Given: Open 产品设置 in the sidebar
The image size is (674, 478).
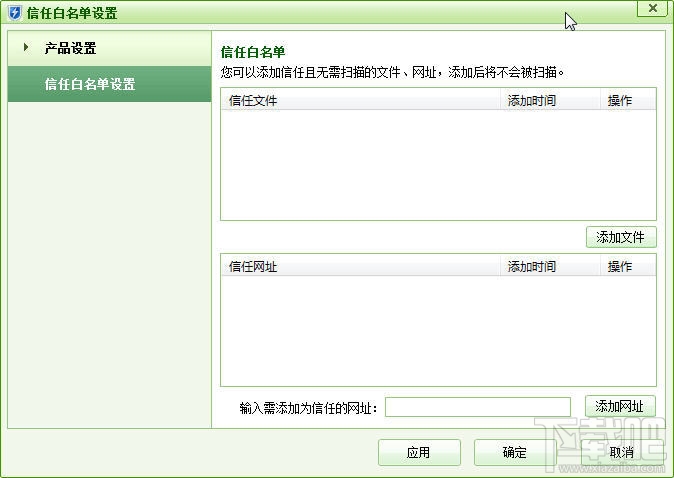Looking at the screenshot, I should (109, 48).
